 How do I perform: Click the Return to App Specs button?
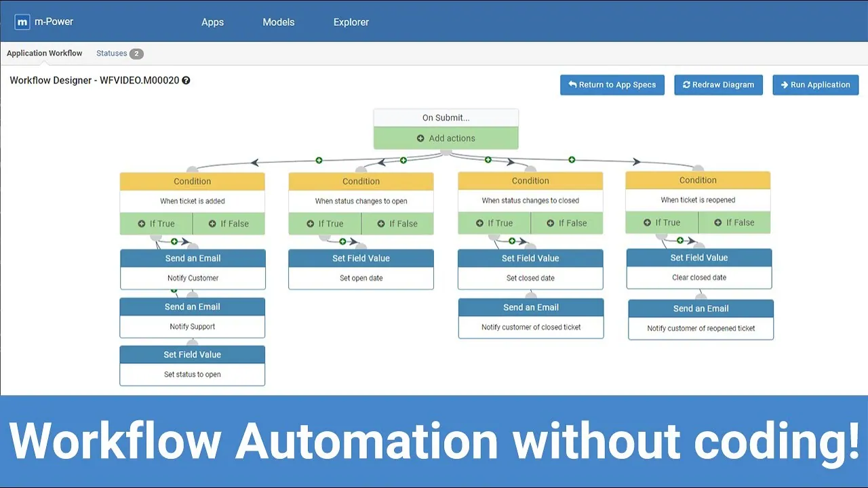[x=612, y=85]
